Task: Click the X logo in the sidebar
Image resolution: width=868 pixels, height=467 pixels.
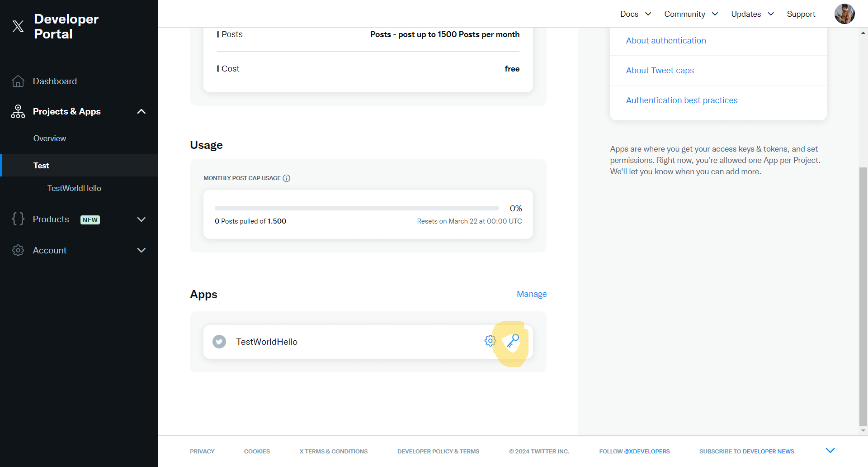Action: pos(18,26)
